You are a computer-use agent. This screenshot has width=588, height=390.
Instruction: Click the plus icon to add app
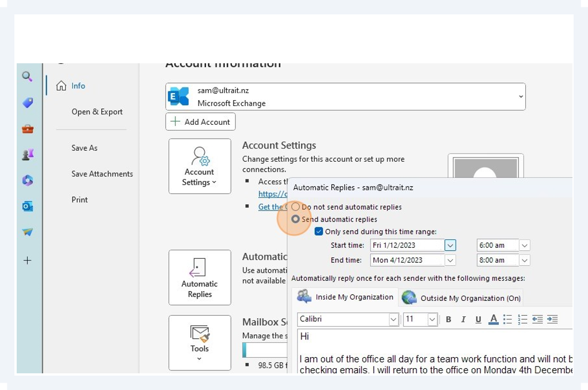pyautogui.click(x=28, y=260)
